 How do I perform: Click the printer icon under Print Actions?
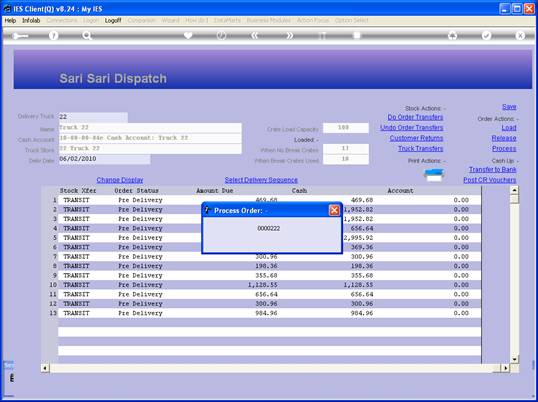(434, 175)
